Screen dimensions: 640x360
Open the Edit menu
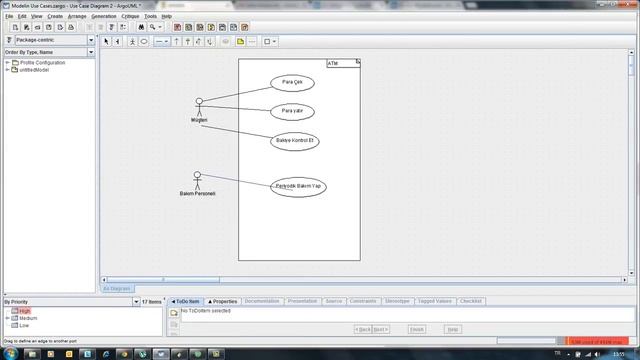22,16
